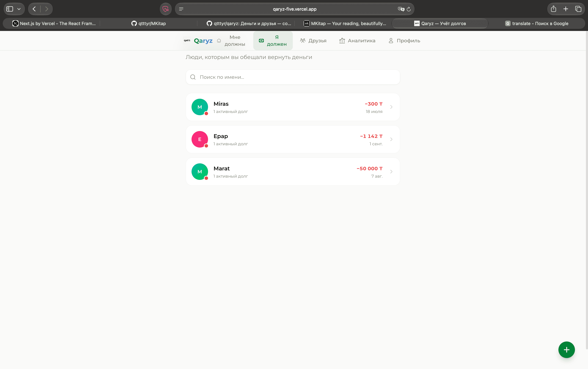Click the 18 июля date
588x369 pixels.
click(374, 112)
